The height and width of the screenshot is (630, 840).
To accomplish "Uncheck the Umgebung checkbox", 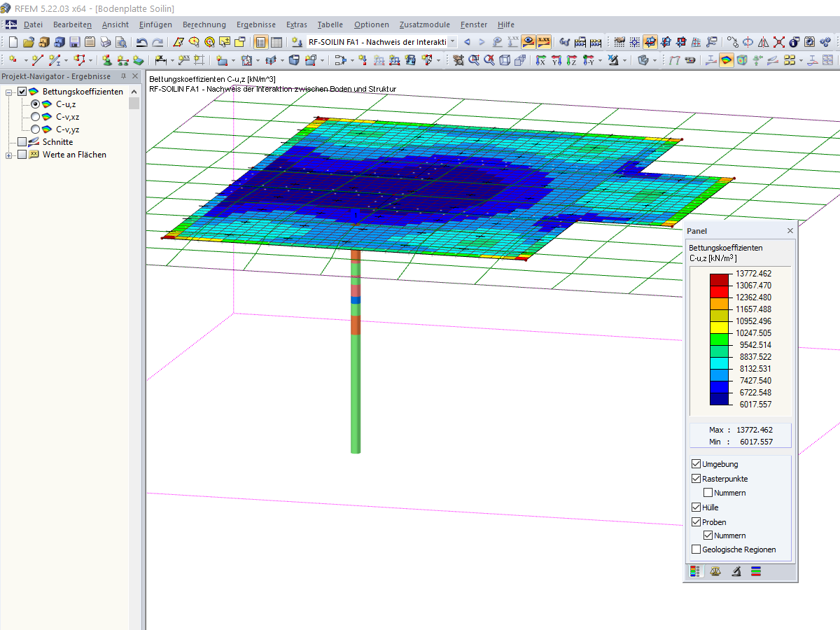I will (696, 464).
